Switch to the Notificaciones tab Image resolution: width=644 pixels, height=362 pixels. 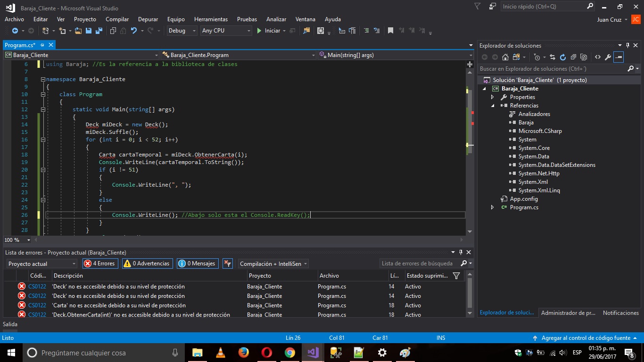coord(620,313)
